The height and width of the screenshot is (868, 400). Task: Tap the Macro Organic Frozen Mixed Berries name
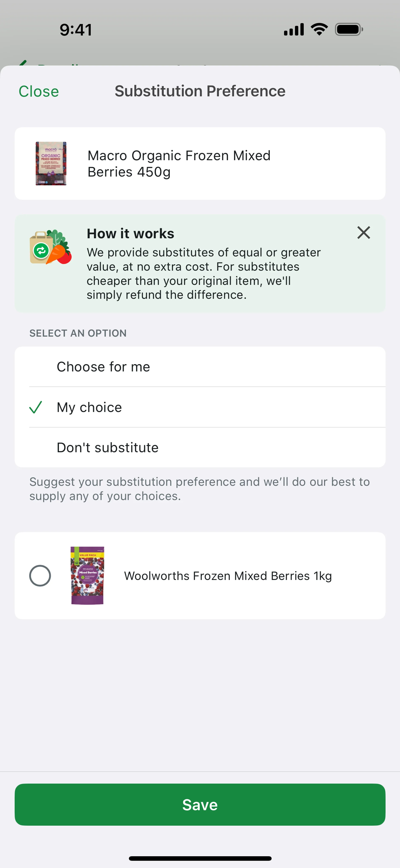click(179, 163)
